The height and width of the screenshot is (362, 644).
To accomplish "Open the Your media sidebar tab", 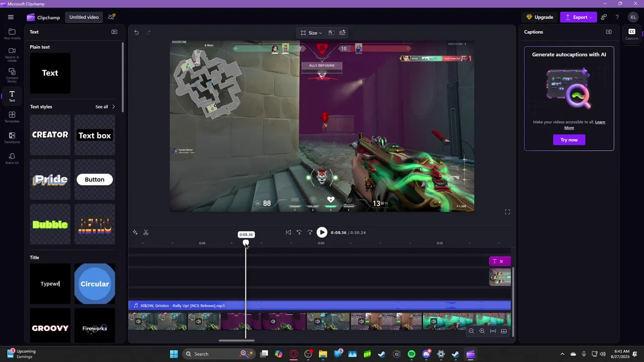I will pos(12,34).
